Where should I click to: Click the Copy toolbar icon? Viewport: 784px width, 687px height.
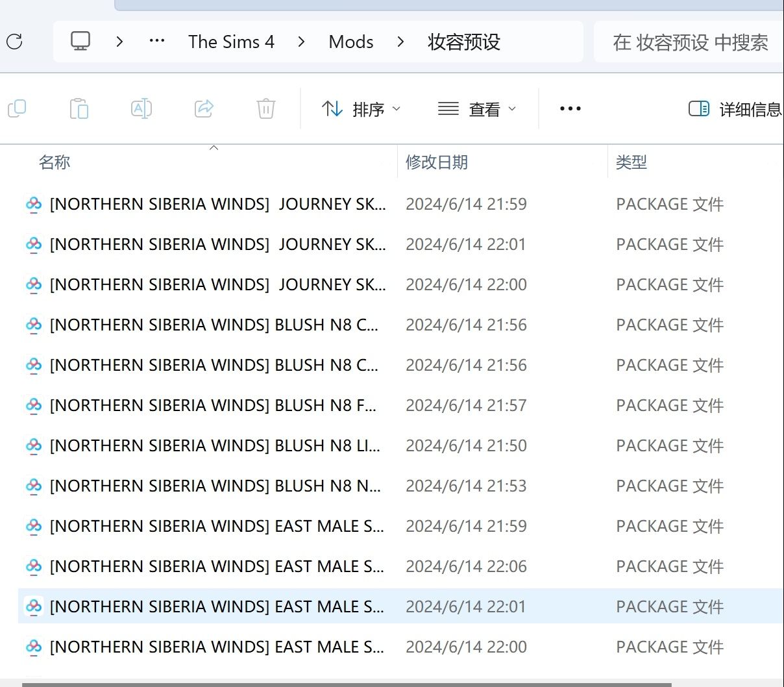[x=17, y=108]
